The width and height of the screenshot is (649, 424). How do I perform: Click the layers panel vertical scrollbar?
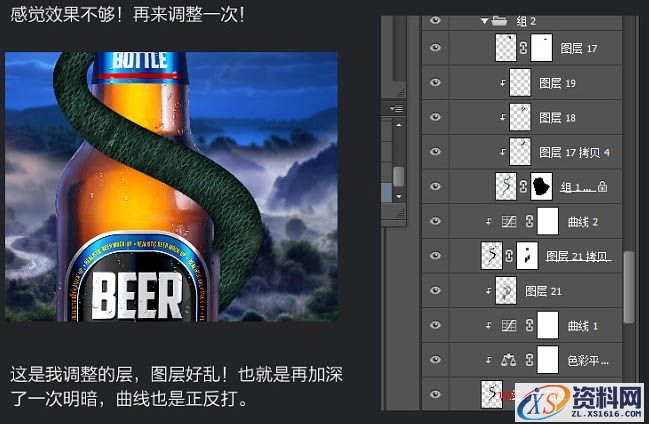click(x=629, y=287)
